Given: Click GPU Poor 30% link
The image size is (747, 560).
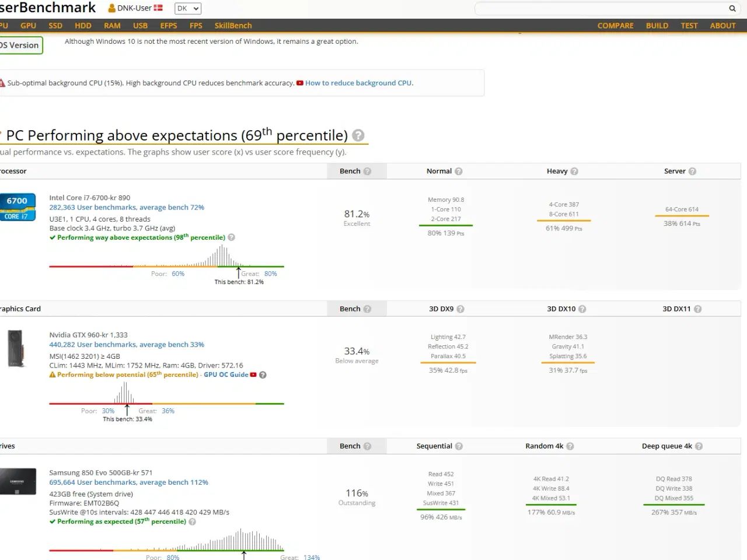Looking at the screenshot, I should [x=108, y=411].
